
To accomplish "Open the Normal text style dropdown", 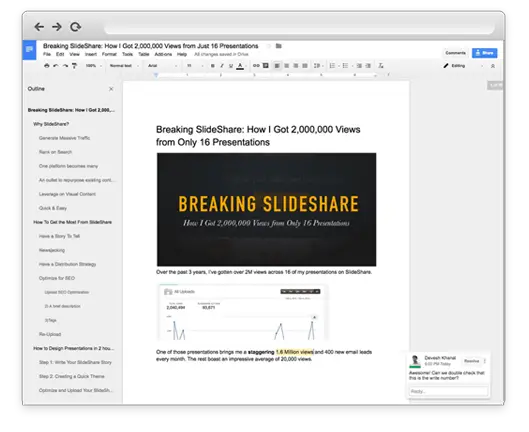I will [124, 65].
